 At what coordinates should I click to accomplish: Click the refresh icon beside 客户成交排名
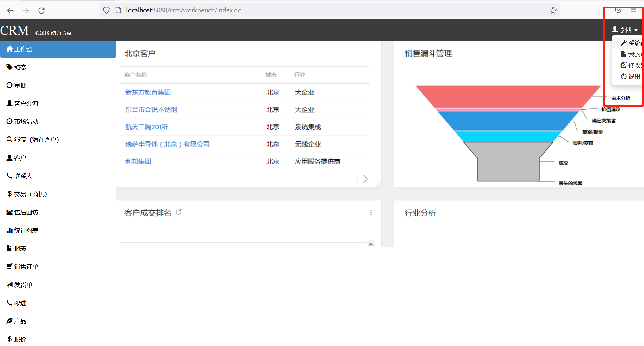(x=179, y=212)
